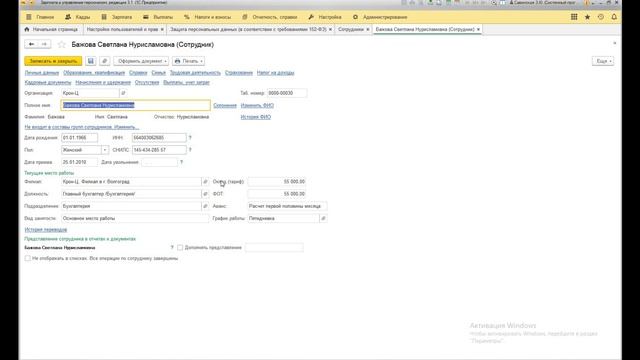Open Отсутствия link

[147, 82]
